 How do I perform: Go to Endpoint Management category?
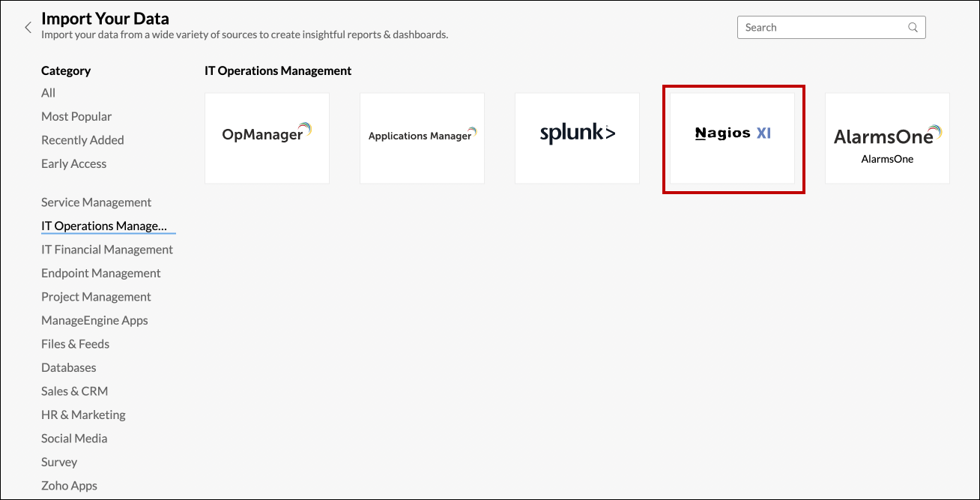[101, 273]
